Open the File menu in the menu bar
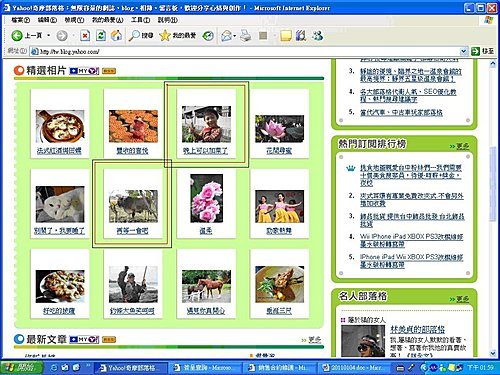 [20, 20]
